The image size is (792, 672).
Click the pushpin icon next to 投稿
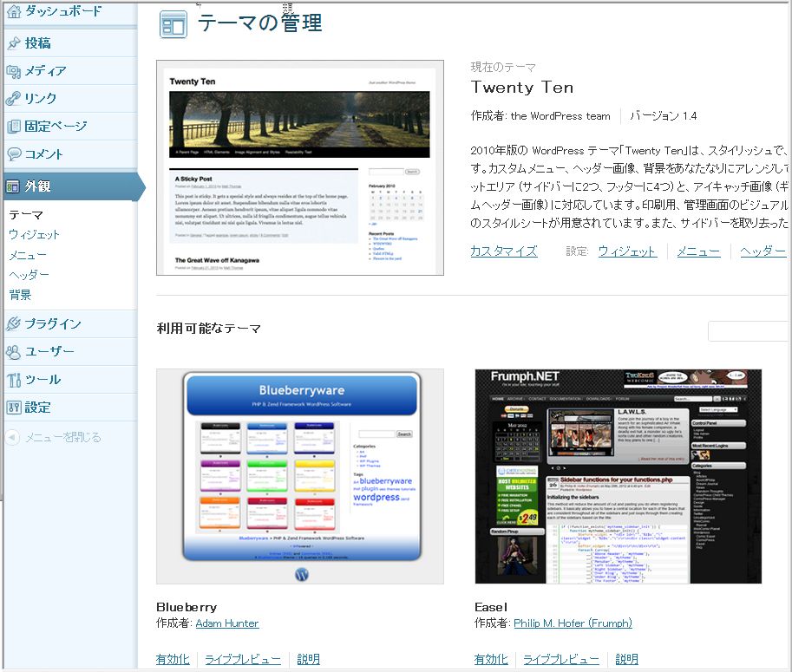[x=13, y=43]
